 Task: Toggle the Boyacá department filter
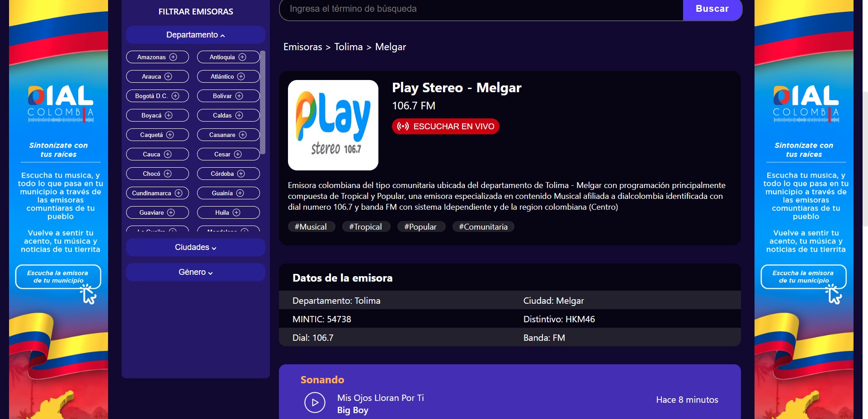pyautogui.click(x=157, y=115)
